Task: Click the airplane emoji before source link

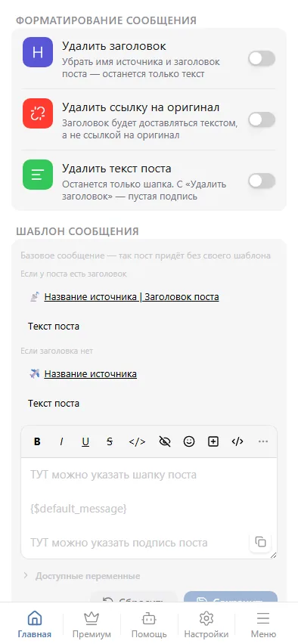Action: pyautogui.click(x=35, y=373)
